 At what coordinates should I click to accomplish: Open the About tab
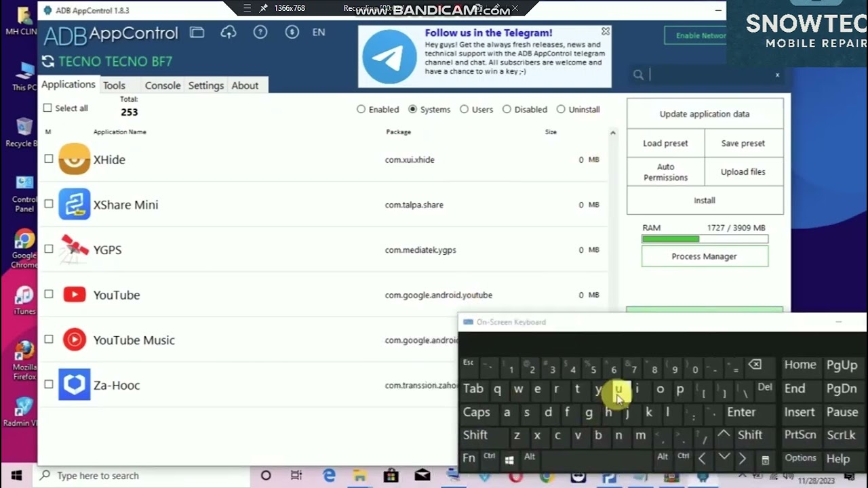[245, 85]
